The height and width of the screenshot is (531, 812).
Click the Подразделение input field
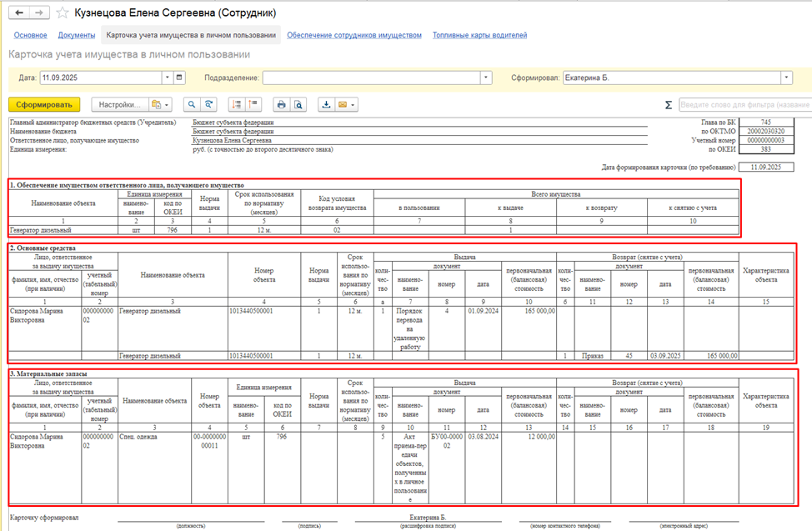point(372,78)
